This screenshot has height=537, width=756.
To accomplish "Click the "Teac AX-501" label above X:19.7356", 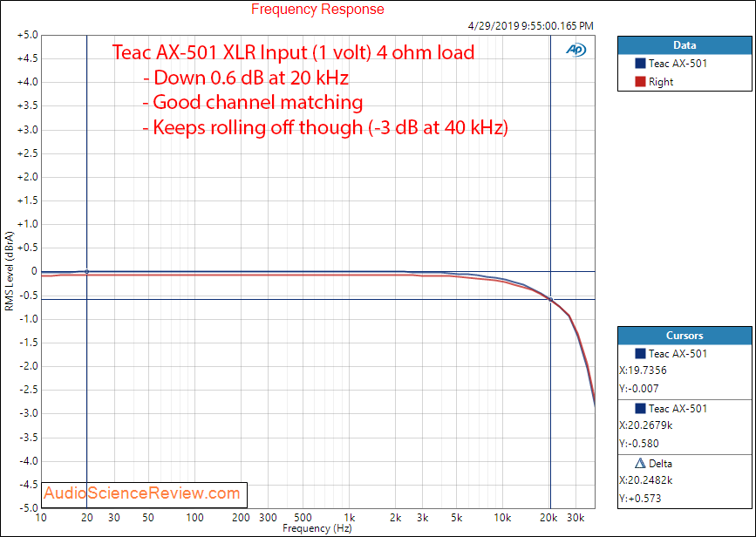I will tap(678, 353).
